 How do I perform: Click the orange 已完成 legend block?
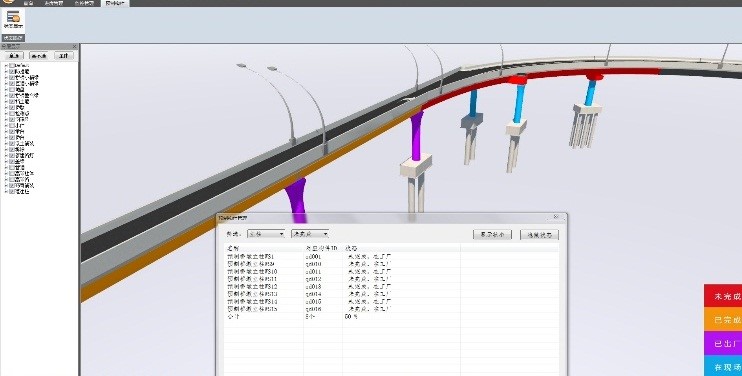pyautogui.click(x=723, y=319)
